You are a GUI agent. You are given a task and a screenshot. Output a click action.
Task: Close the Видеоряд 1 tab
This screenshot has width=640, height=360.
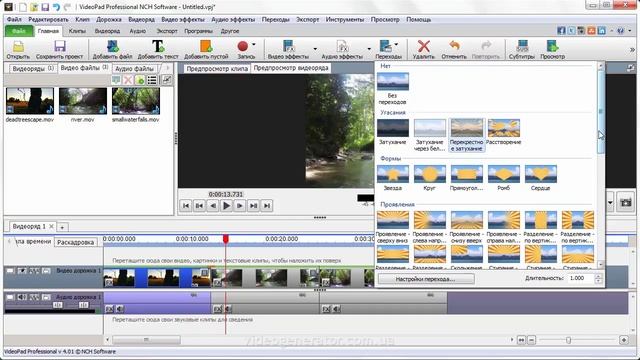[51, 226]
